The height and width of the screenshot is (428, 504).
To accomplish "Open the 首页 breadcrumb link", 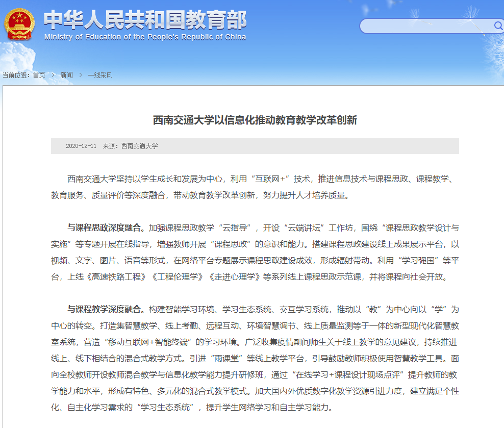I will (39, 75).
